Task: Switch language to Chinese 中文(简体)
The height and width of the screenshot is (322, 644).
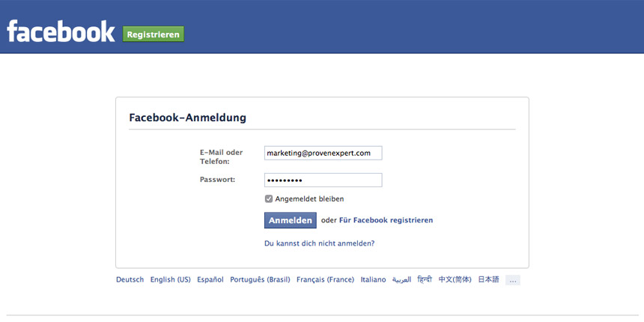Action: pos(455,280)
